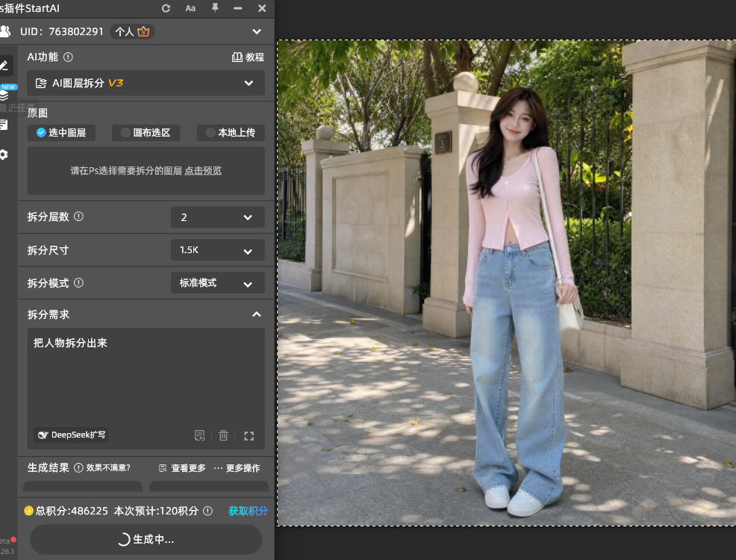Open the 拆分尺寸 dropdown showing 1.5K

pyautogui.click(x=218, y=250)
